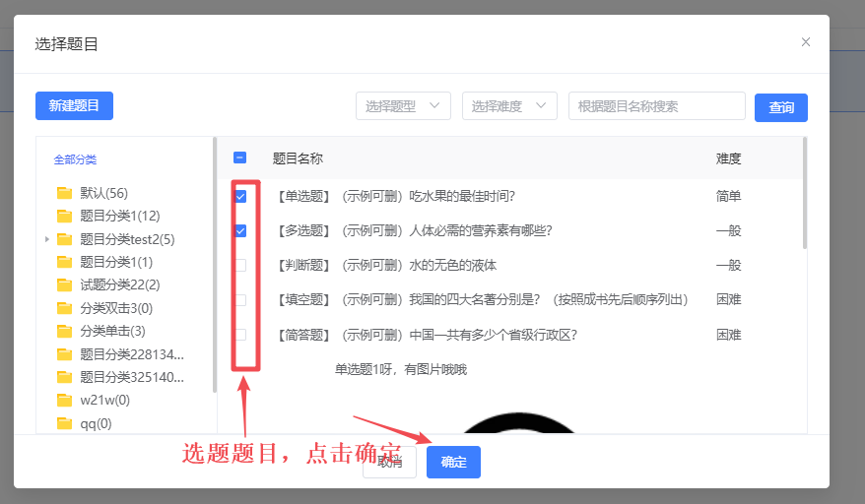
Task: Check the 省级行政区 question checkbox
Action: tap(240, 335)
